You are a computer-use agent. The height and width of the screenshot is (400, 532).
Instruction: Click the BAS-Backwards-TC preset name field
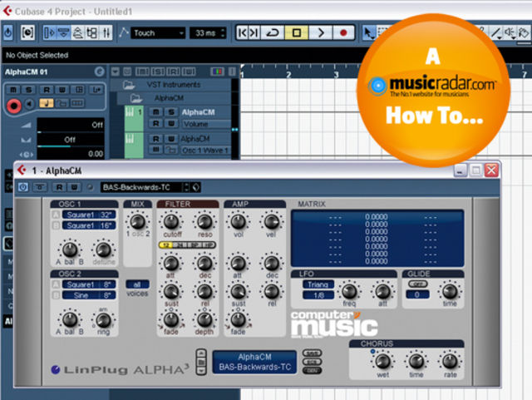(x=141, y=187)
